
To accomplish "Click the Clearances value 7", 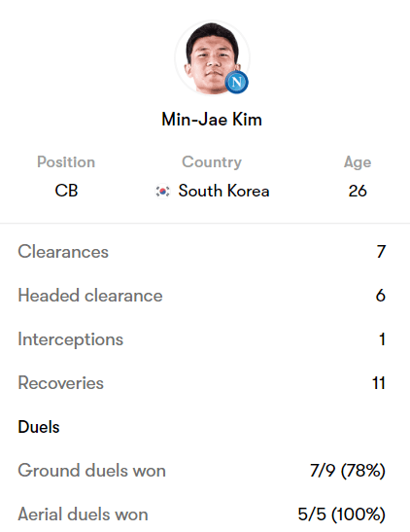I will pyautogui.click(x=381, y=252).
